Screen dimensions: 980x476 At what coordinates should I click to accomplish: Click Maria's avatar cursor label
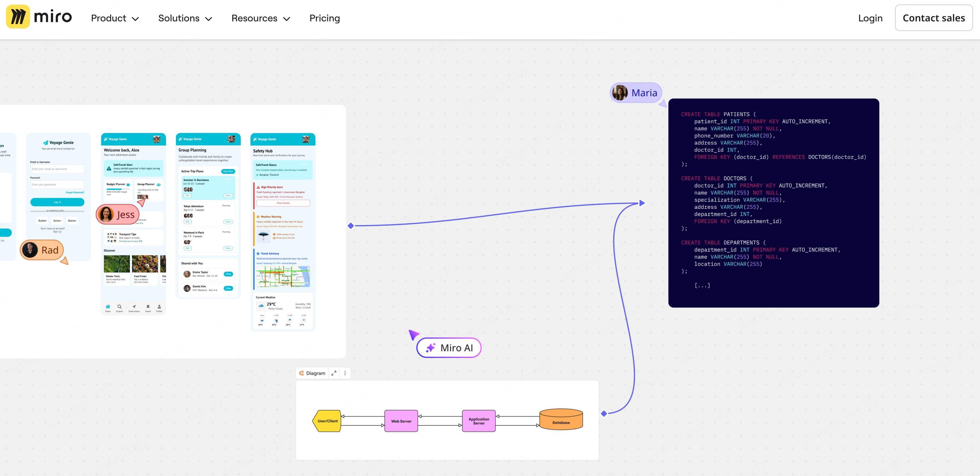click(x=636, y=93)
